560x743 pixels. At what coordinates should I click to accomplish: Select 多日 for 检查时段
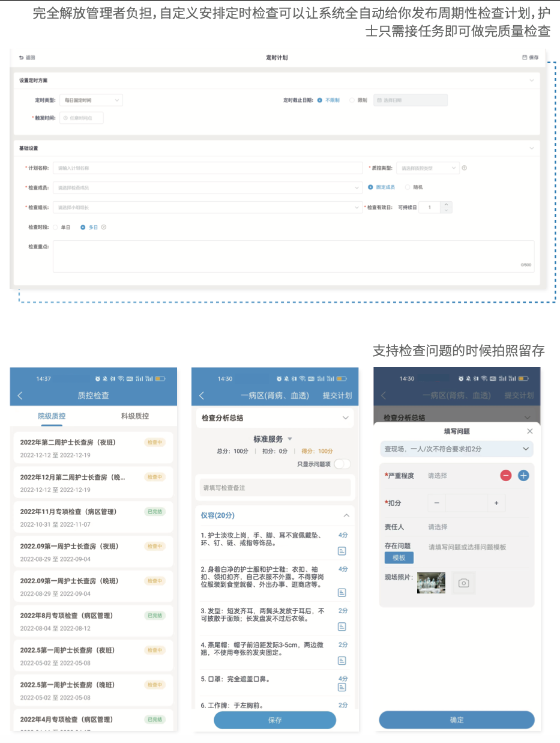[x=89, y=228]
